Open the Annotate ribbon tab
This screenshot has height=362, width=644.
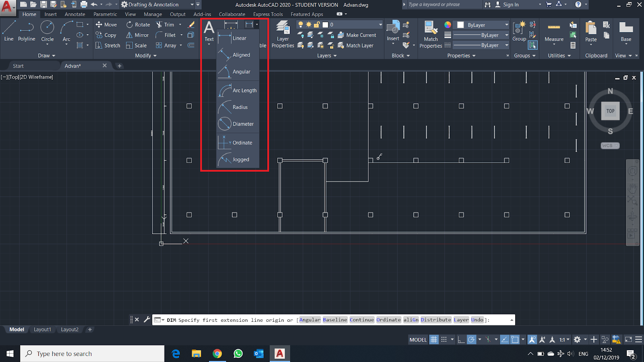tap(75, 14)
